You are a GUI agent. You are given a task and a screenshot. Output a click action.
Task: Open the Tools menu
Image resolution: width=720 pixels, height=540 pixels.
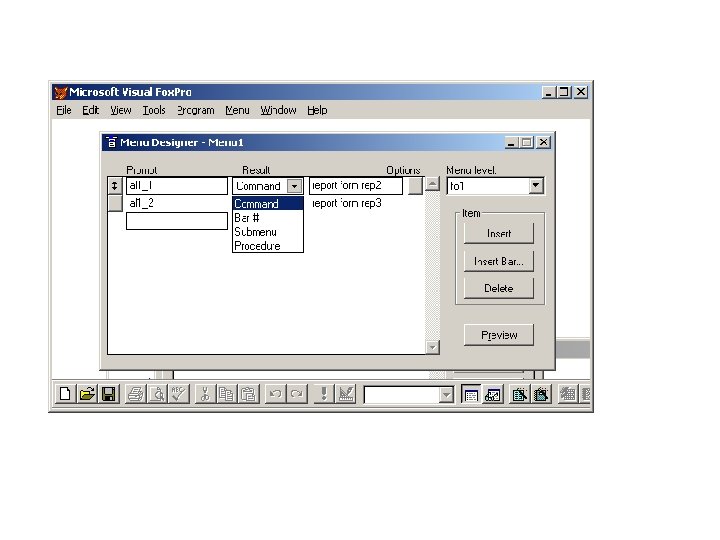coord(153,110)
